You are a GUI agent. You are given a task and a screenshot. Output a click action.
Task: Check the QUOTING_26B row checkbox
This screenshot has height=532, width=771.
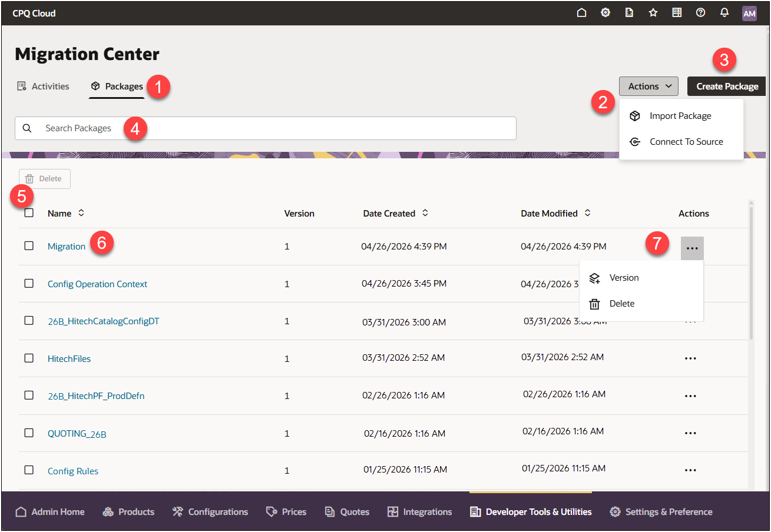[29, 433]
